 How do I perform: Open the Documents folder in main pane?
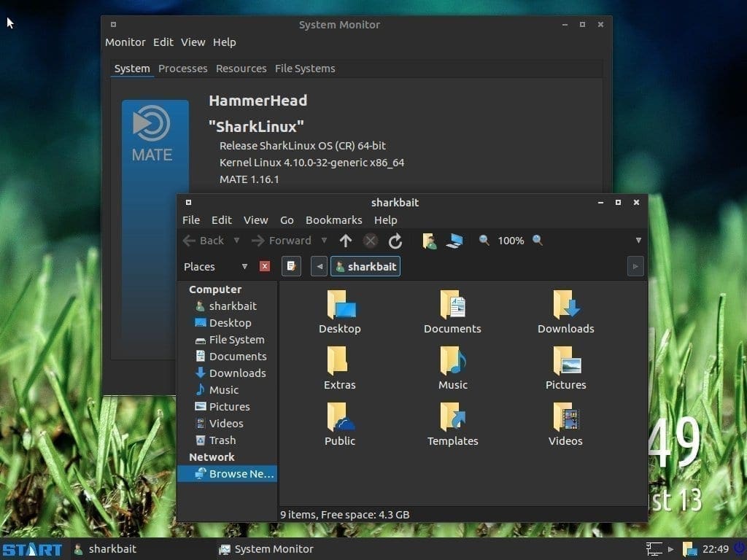coord(452,311)
